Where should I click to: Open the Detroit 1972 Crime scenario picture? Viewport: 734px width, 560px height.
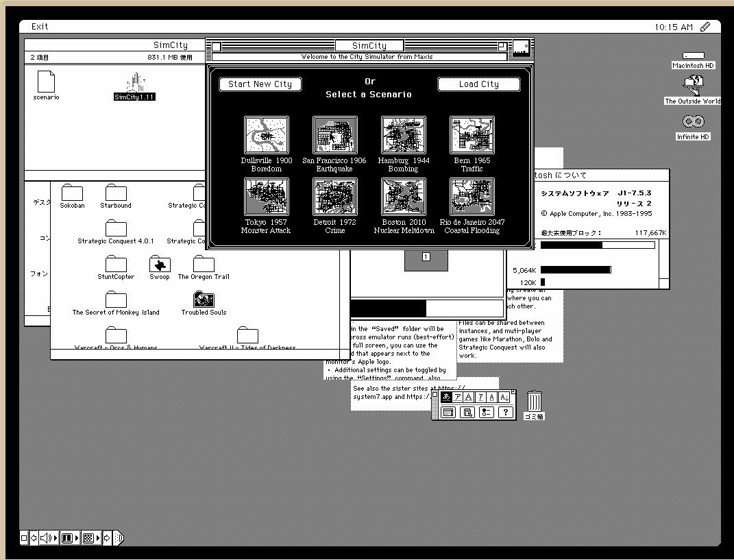[x=334, y=197]
